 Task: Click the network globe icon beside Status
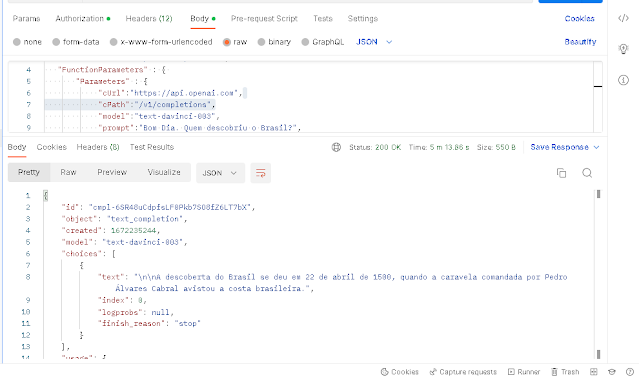[336, 147]
